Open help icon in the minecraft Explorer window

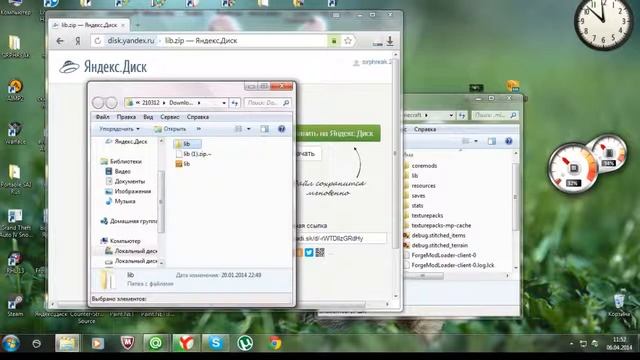509,141
